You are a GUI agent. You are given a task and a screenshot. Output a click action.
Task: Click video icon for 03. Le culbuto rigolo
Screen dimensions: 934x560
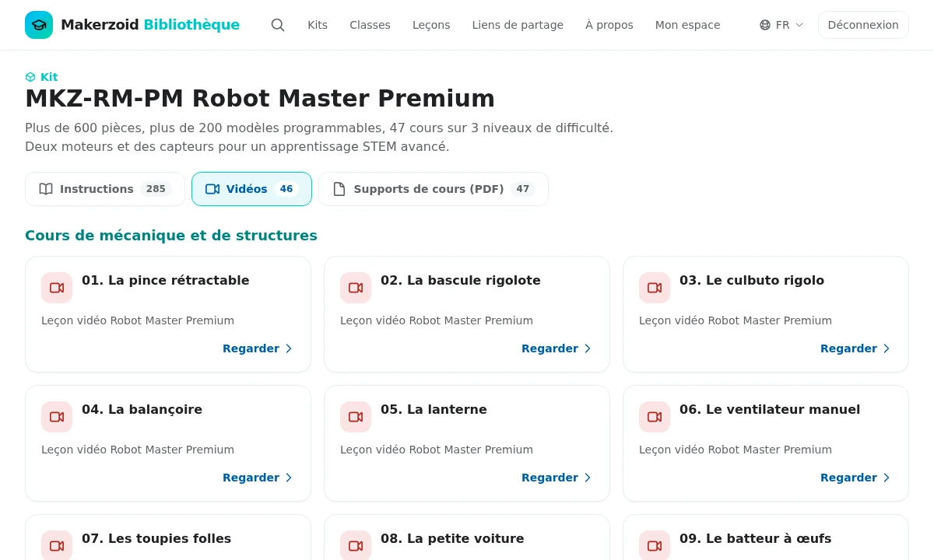(655, 288)
